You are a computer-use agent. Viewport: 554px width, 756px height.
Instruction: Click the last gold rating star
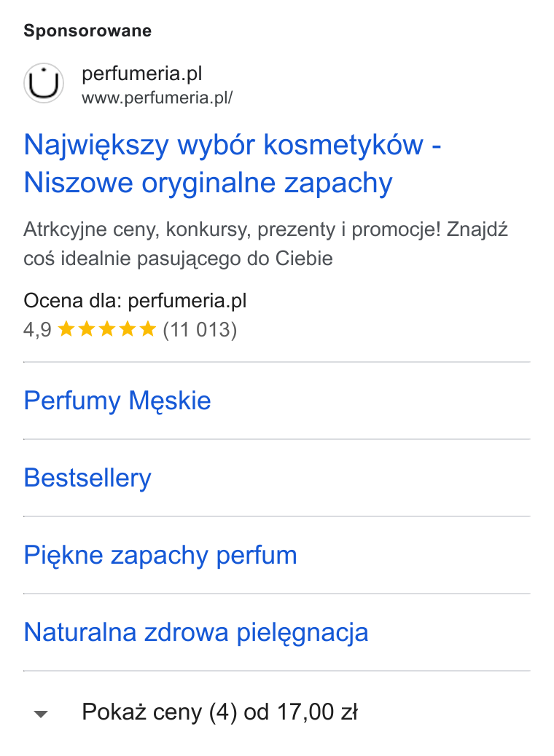(148, 330)
